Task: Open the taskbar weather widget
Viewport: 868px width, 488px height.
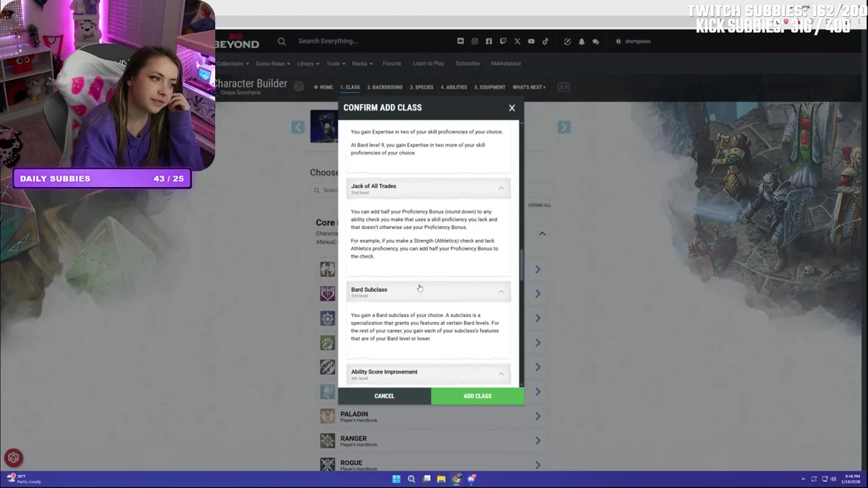Action: click(24, 479)
